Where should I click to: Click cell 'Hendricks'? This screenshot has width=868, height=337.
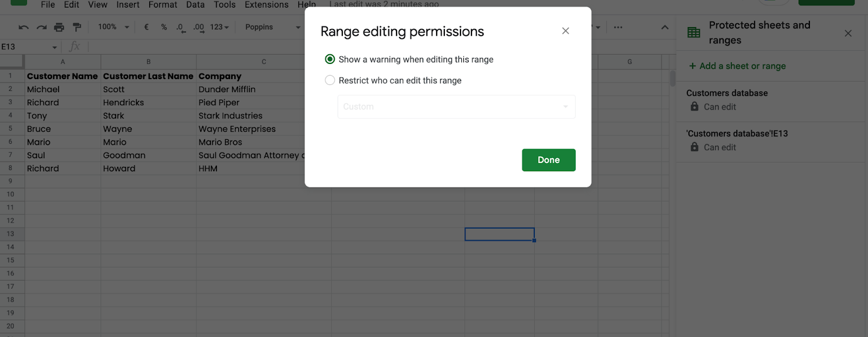[x=149, y=102]
